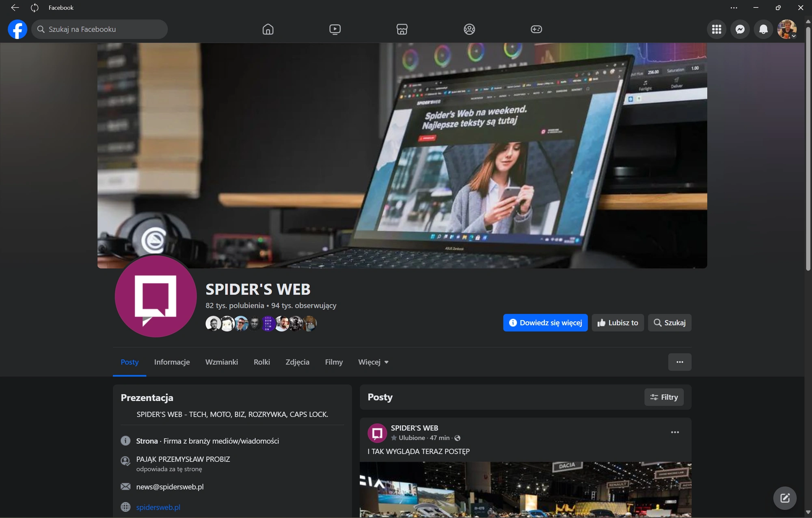This screenshot has height=518, width=812.
Task: Click the 94 tys. obserwujący count
Action: coord(304,305)
